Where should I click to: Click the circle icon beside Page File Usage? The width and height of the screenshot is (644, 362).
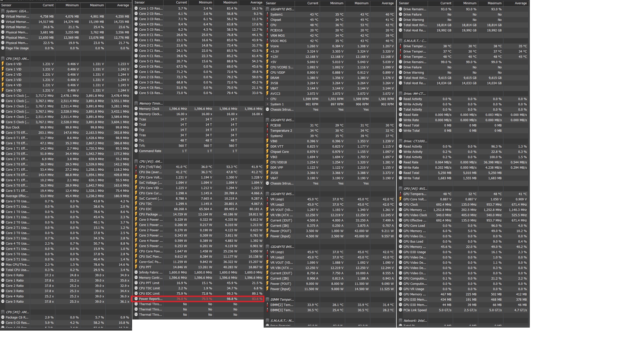[3, 48]
